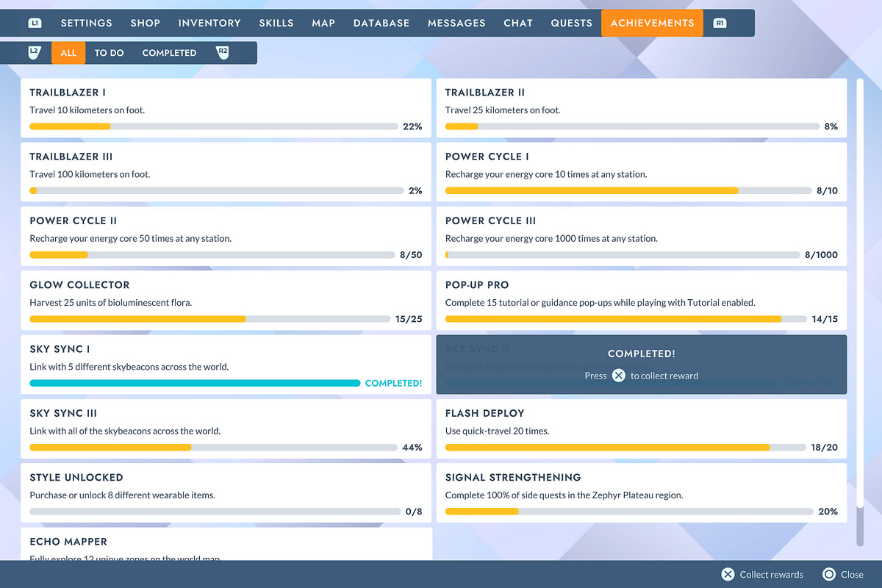Click the R2 icon after Completed filter

(223, 52)
